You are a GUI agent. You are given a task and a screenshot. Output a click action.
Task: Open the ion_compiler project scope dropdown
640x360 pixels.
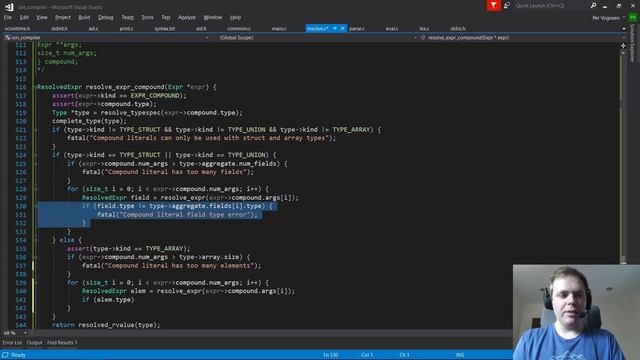tap(107, 38)
